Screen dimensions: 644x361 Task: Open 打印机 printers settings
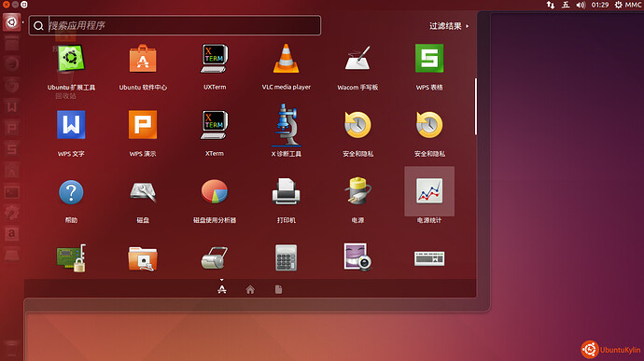tap(286, 191)
